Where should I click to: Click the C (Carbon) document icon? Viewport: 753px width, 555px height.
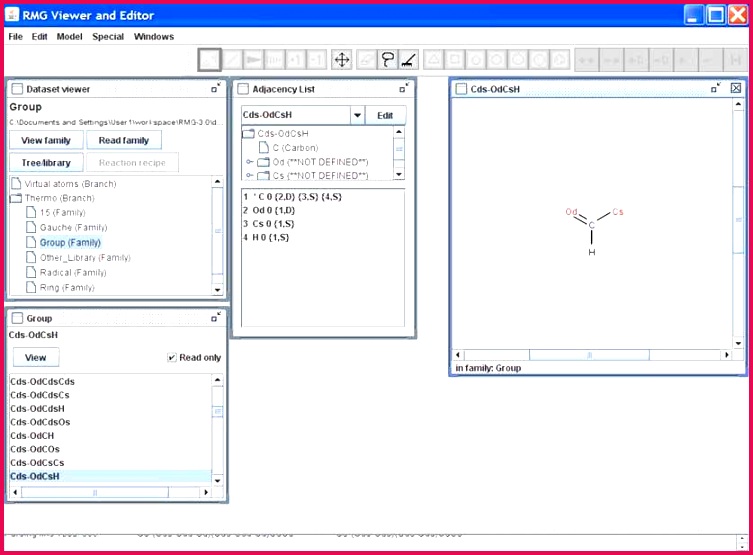tap(264, 147)
